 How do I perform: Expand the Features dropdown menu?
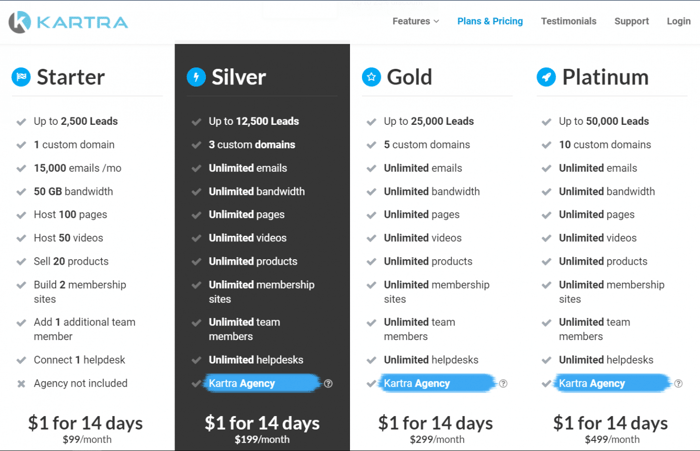415,21
